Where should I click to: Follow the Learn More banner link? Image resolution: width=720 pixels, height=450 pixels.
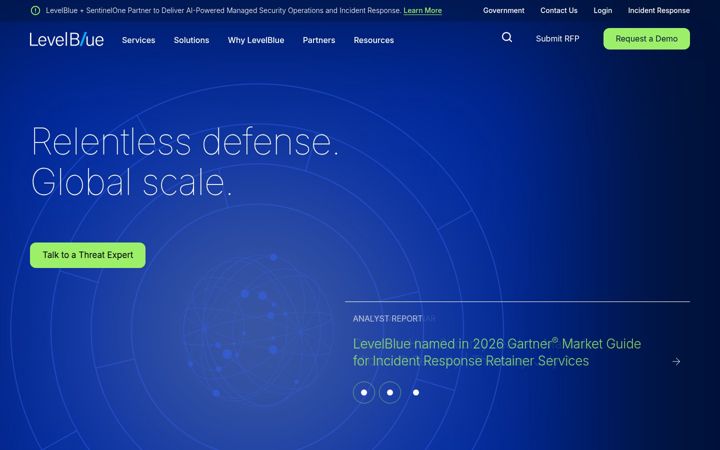coord(422,11)
